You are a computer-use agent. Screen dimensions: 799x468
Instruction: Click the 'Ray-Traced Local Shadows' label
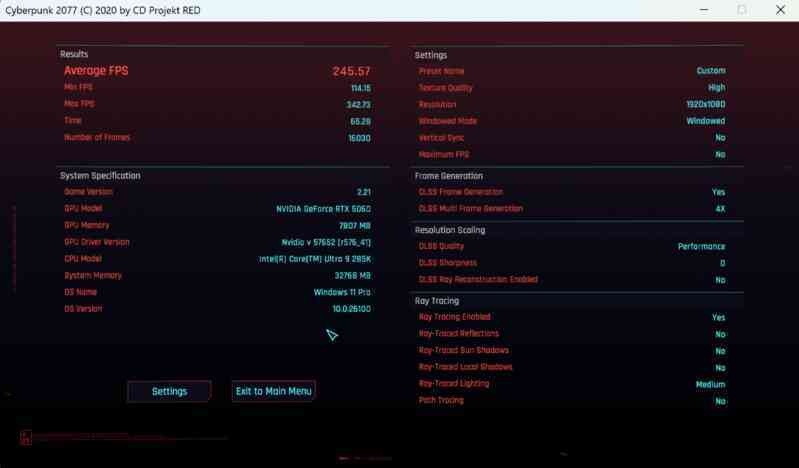click(x=465, y=367)
